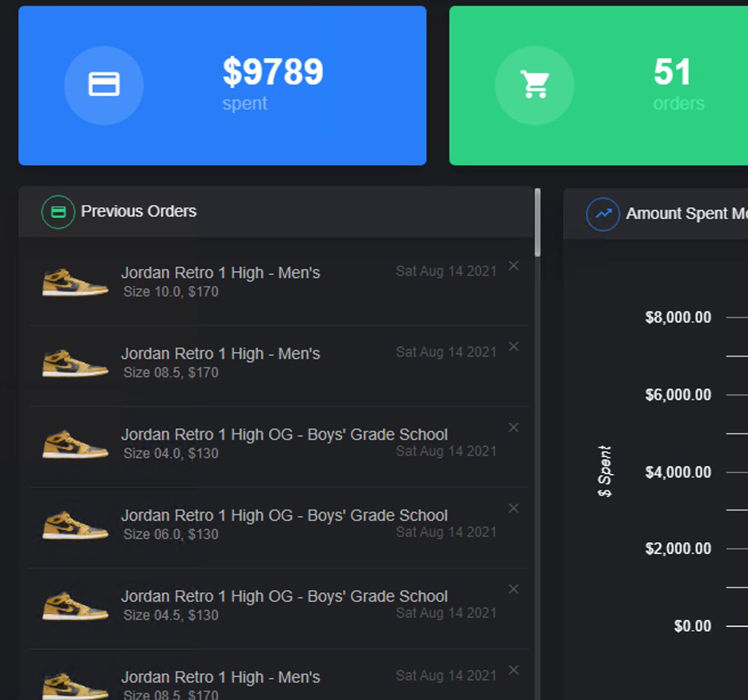
Task: Remove the Size 10.0 Jordan Retro order
Action: pyautogui.click(x=514, y=266)
